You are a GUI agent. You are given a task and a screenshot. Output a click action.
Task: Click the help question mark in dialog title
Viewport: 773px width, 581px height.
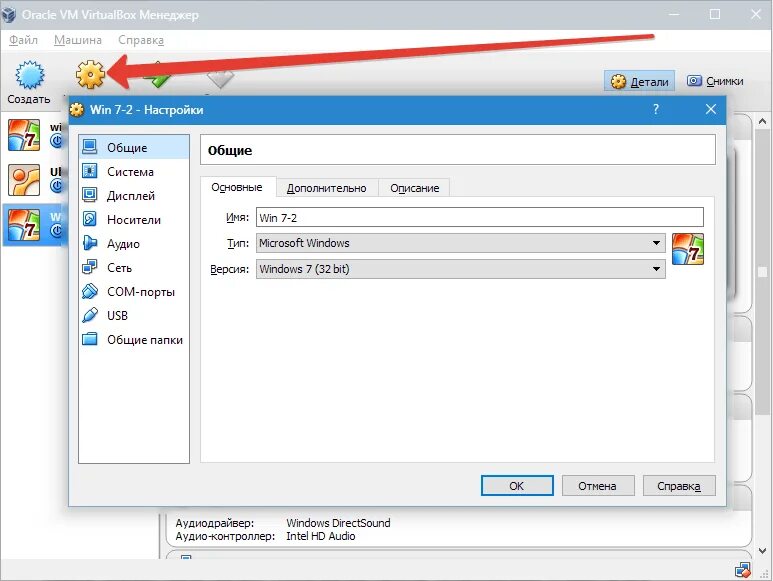click(x=656, y=109)
